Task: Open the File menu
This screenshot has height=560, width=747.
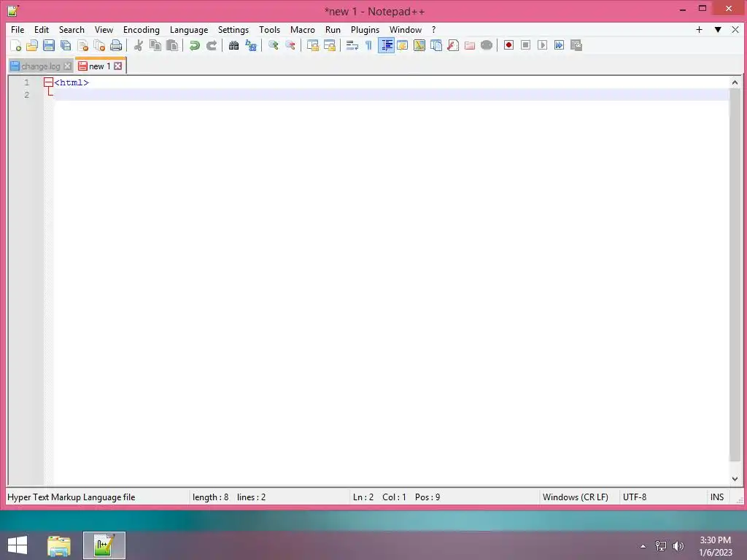Action: tap(18, 29)
